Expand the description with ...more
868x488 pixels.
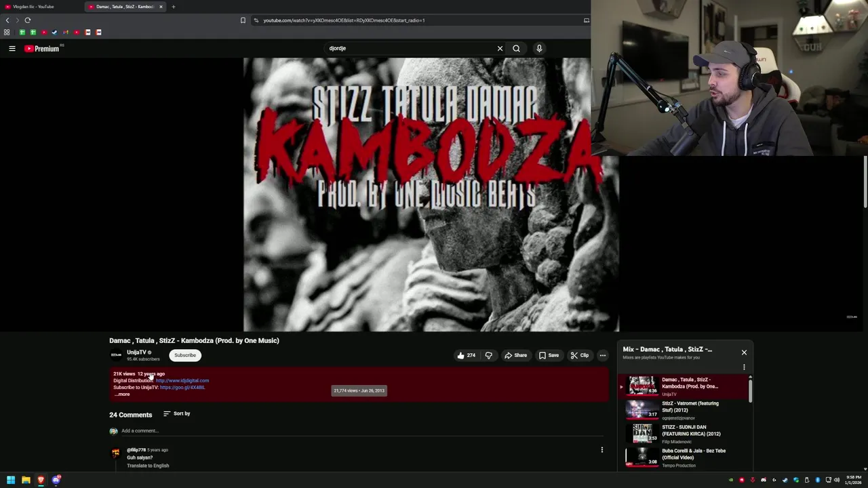coord(122,394)
